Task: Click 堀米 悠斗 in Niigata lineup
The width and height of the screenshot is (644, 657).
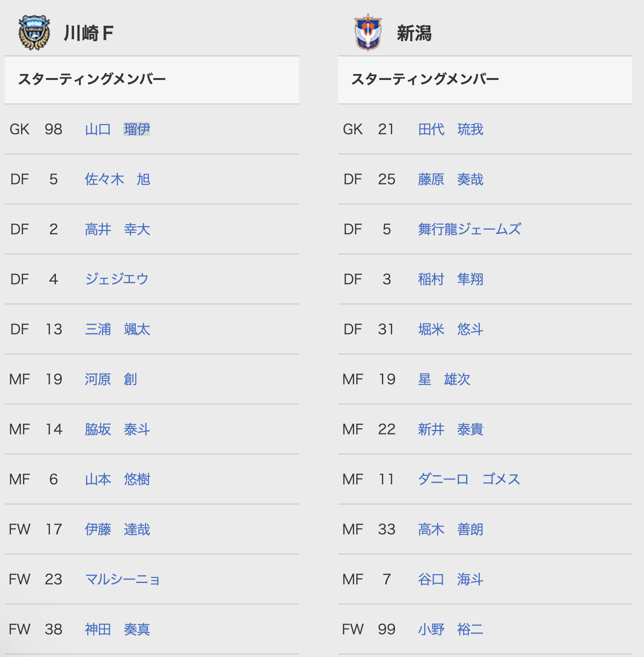Action: 451,329
